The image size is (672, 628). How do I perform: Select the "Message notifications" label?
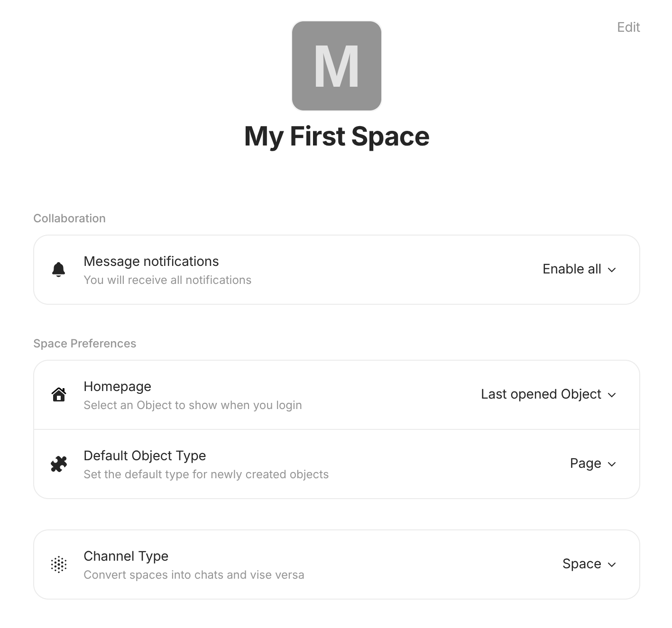151,261
